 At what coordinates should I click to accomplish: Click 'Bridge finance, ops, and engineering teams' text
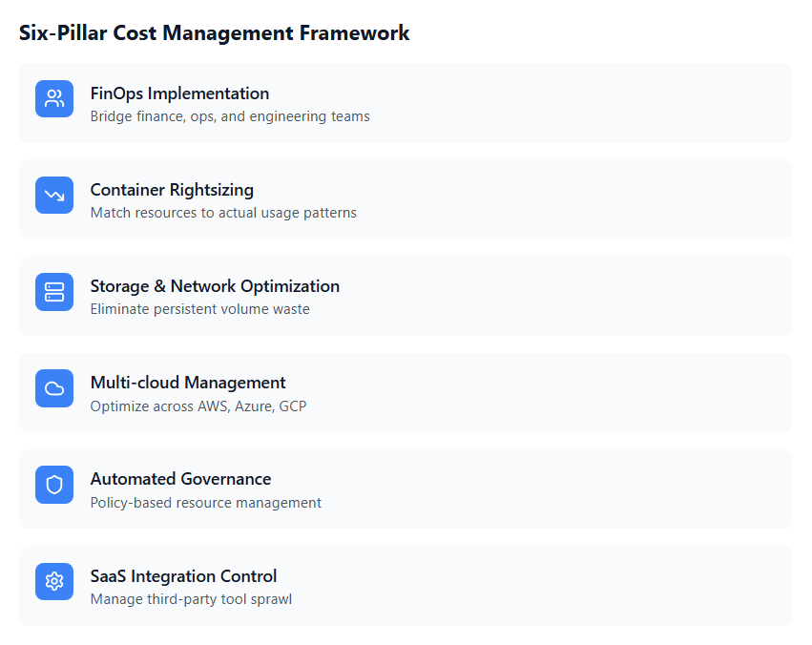[x=230, y=116]
